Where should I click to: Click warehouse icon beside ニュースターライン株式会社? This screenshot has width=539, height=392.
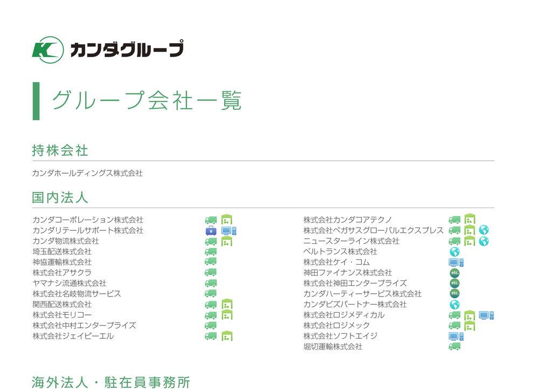point(470,240)
